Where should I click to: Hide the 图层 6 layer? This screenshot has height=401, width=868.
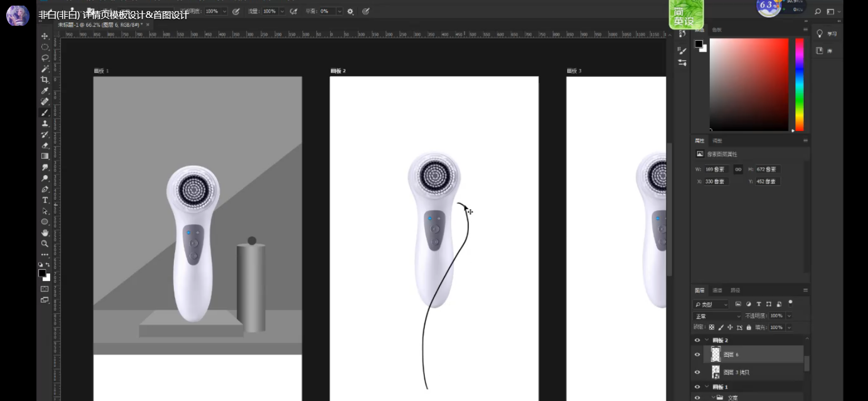click(697, 355)
